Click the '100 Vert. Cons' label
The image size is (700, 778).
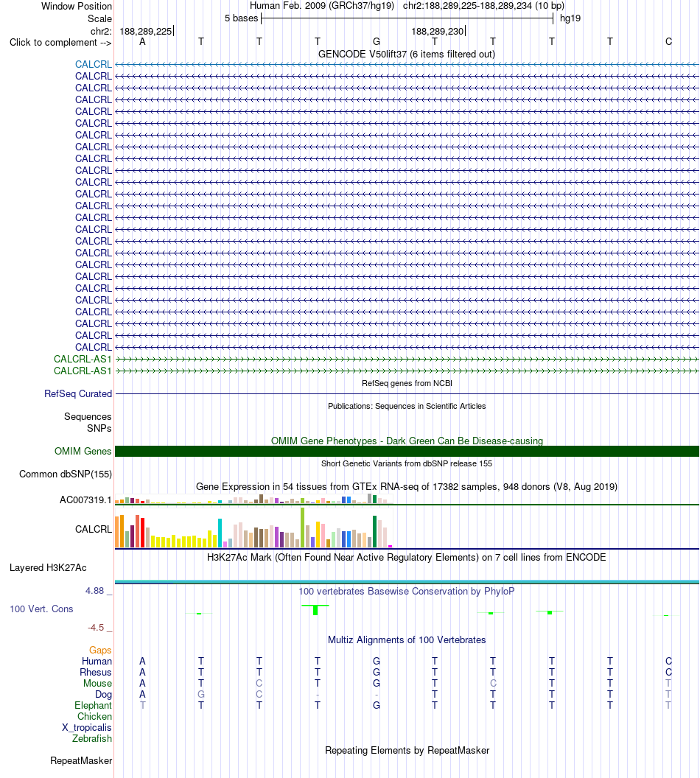pyautogui.click(x=42, y=609)
